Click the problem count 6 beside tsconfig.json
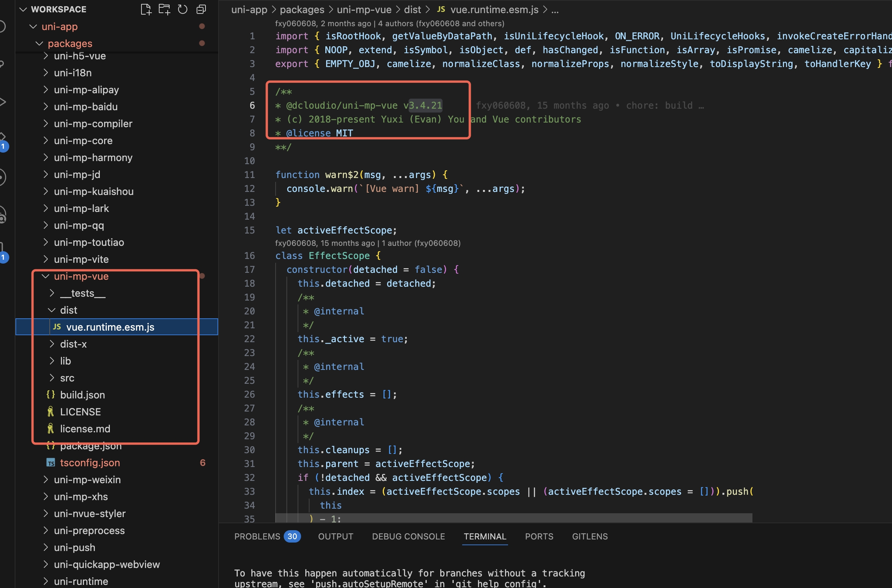 (202, 462)
